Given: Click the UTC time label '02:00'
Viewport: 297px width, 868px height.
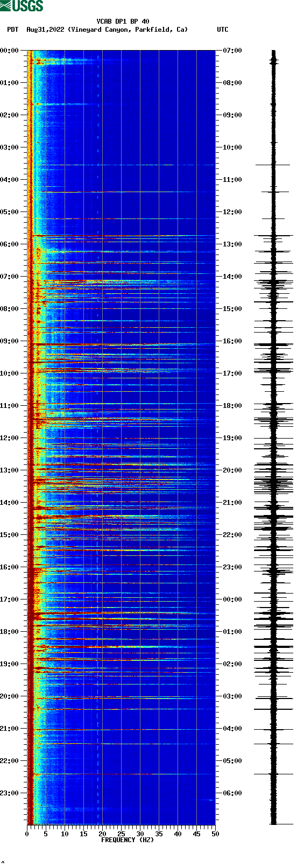Looking at the screenshot, I should (232, 664).
